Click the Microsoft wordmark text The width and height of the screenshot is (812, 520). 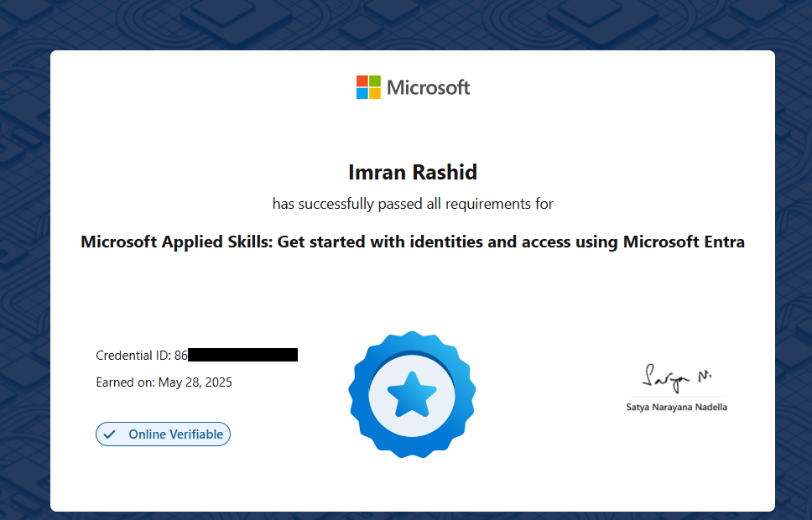coord(429,87)
